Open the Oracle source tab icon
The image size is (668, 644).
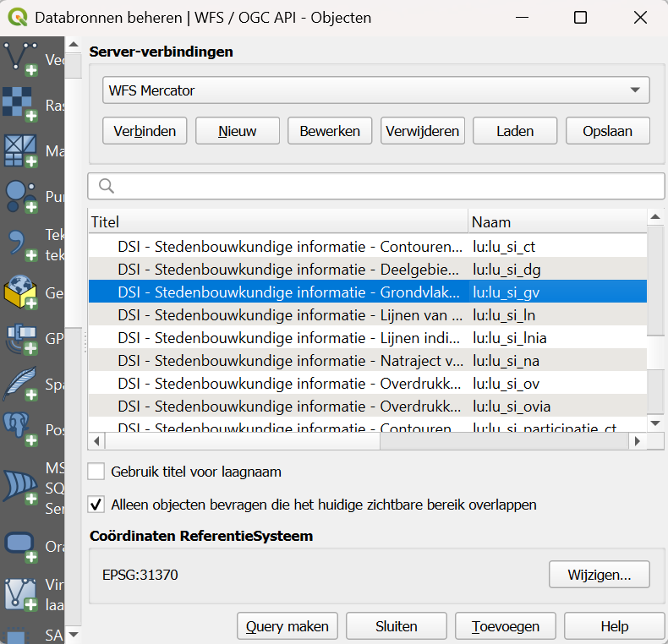pyautogui.click(x=20, y=547)
